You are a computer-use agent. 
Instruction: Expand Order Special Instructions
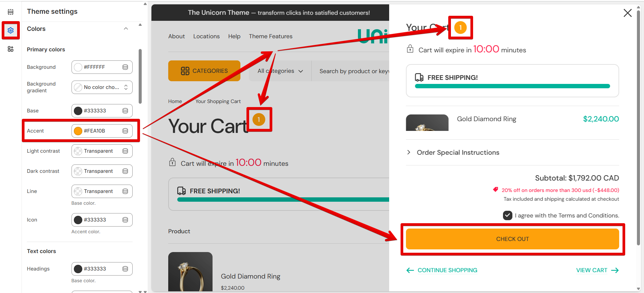[458, 152]
